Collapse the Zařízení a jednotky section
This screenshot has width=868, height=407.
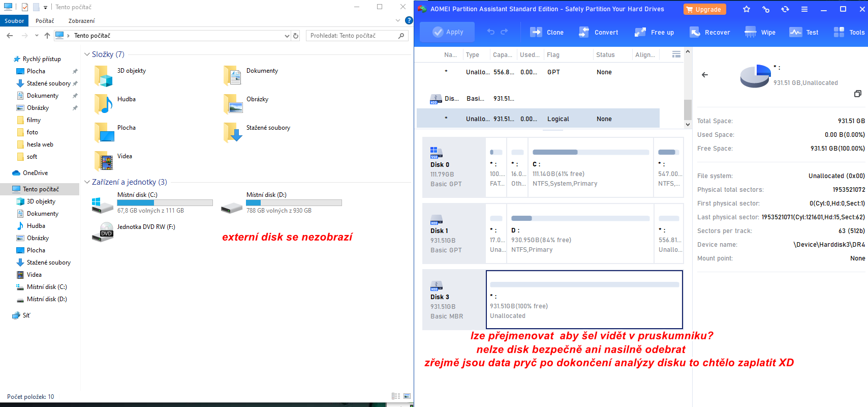tap(87, 182)
